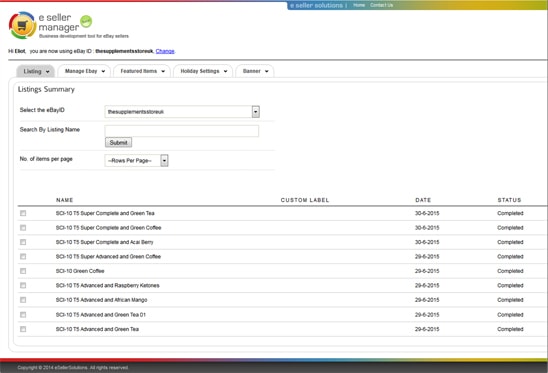Tick checkbox for last row Advanced and Green Tea

point(23,329)
